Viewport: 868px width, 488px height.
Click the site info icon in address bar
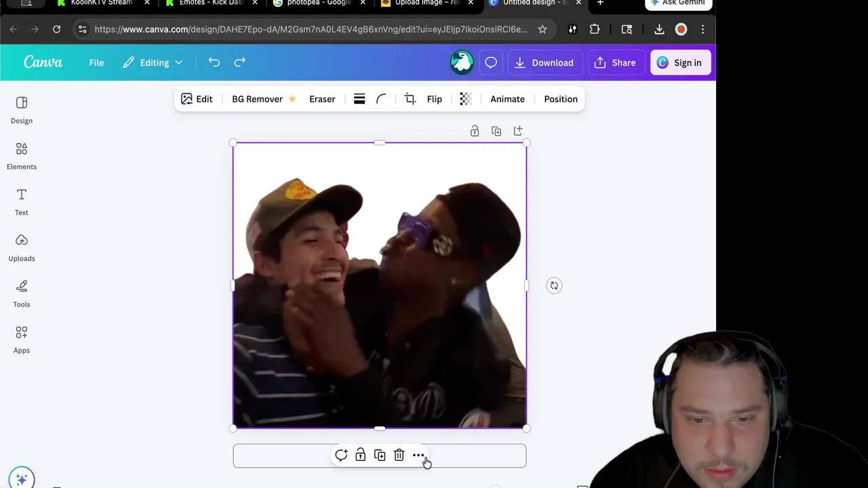coord(82,29)
